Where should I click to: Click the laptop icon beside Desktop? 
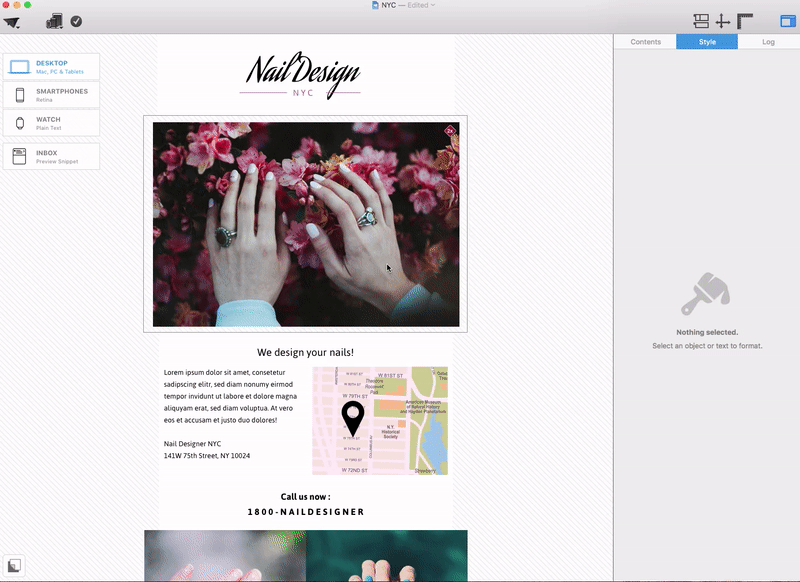20,67
